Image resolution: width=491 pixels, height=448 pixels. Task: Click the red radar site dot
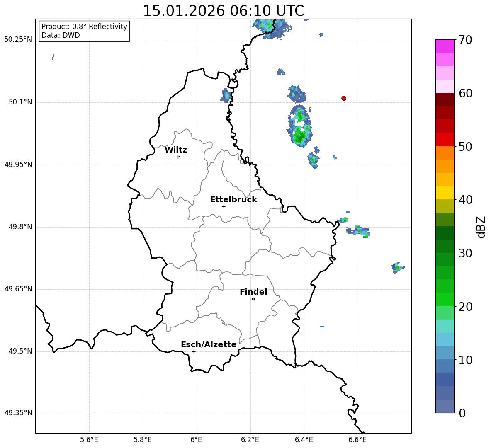(x=344, y=98)
